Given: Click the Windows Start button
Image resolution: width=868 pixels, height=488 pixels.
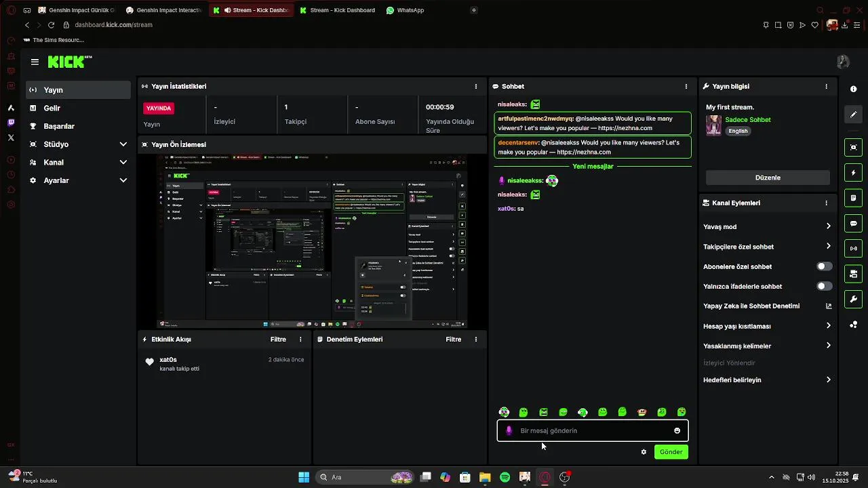Looking at the screenshot, I should click(x=304, y=477).
